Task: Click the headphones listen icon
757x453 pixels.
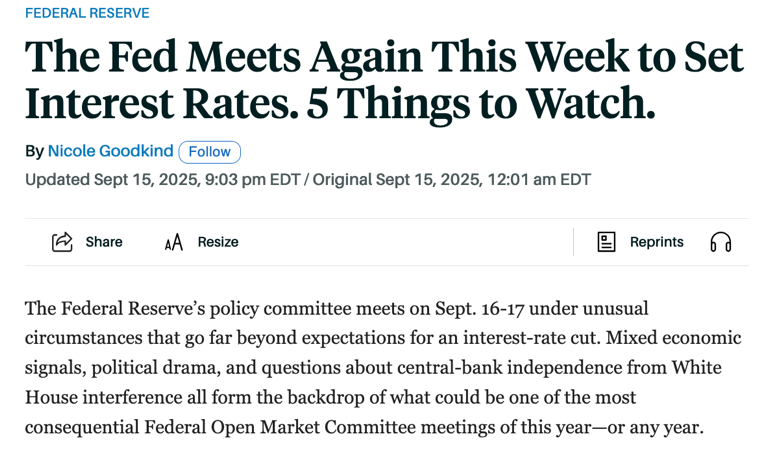Action: [x=720, y=242]
